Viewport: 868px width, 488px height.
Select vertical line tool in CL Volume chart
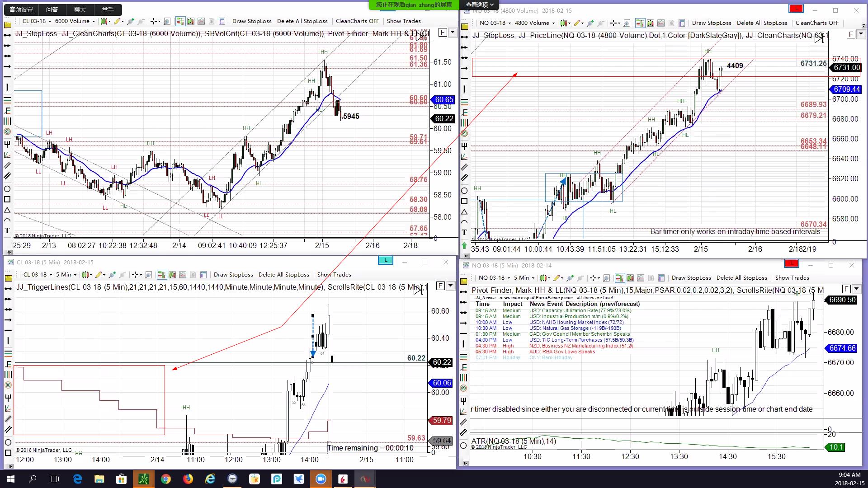click(x=7, y=88)
